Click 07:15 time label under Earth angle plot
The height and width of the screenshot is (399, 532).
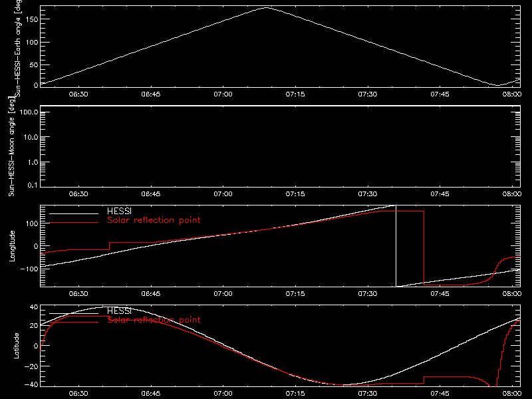click(295, 94)
